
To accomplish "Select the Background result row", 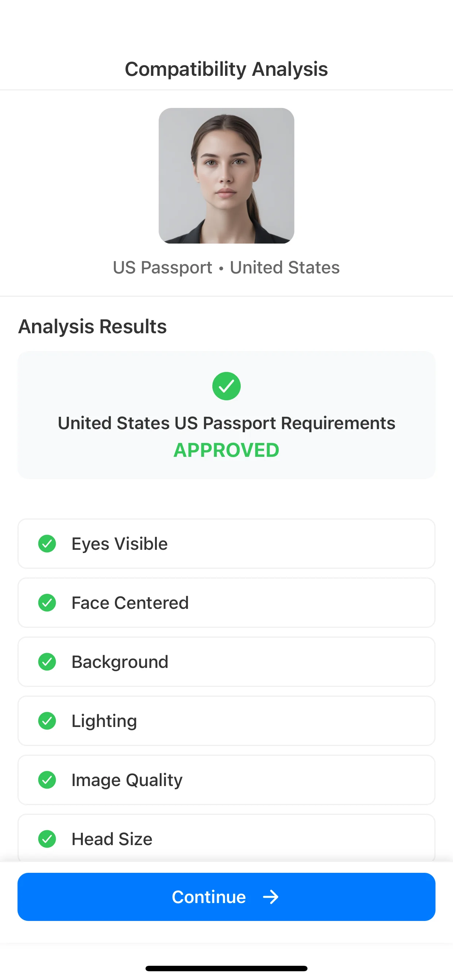I will pyautogui.click(x=226, y=662).
